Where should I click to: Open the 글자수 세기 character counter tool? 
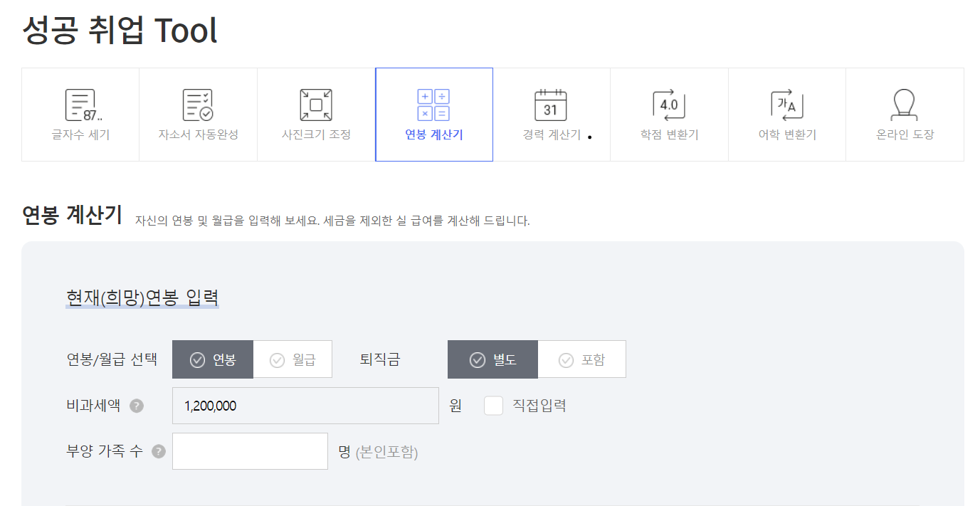[x=80, y=114]
